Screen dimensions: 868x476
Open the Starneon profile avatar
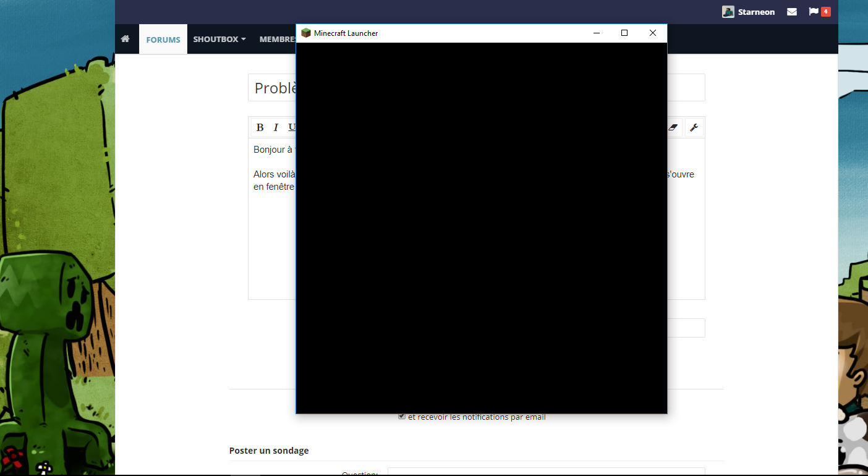tap(728, 12)
